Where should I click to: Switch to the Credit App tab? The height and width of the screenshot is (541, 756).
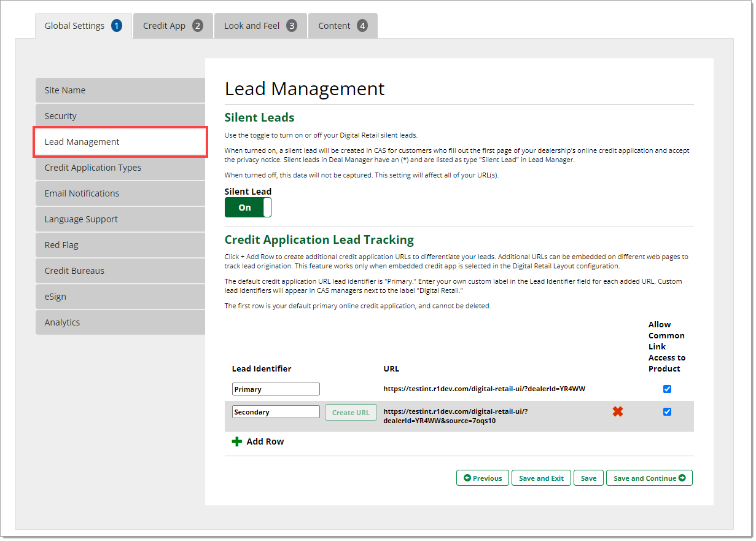(173, 26)
